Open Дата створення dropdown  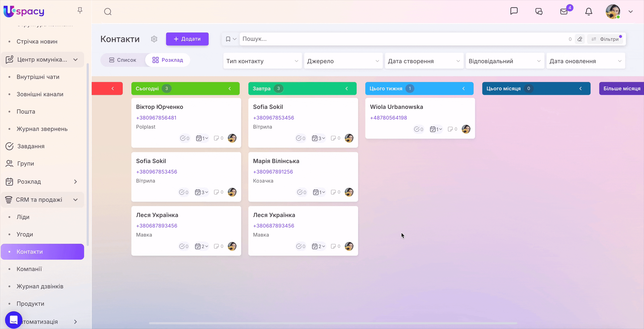click(424, 61)
